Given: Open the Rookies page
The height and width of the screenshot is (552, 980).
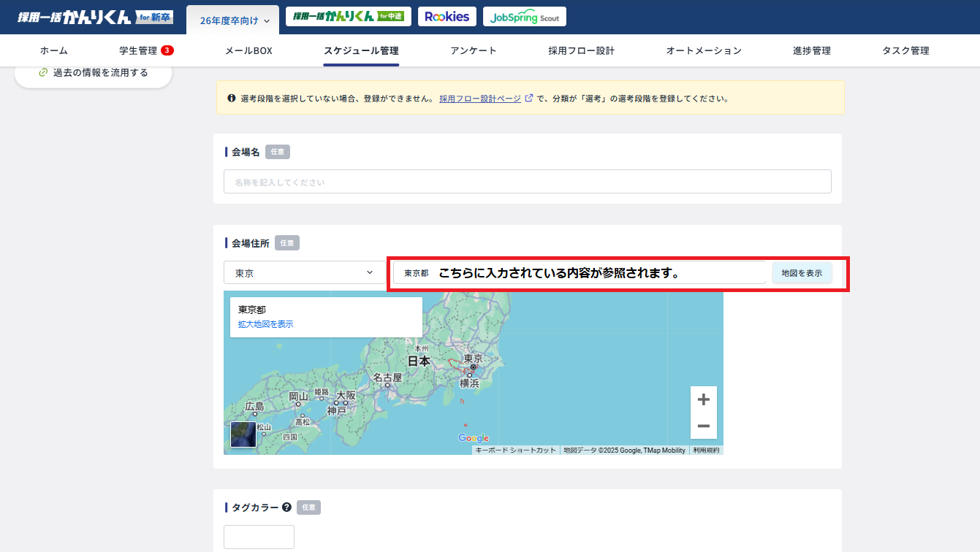Looking at the screenshot, I should coord(447,15).
